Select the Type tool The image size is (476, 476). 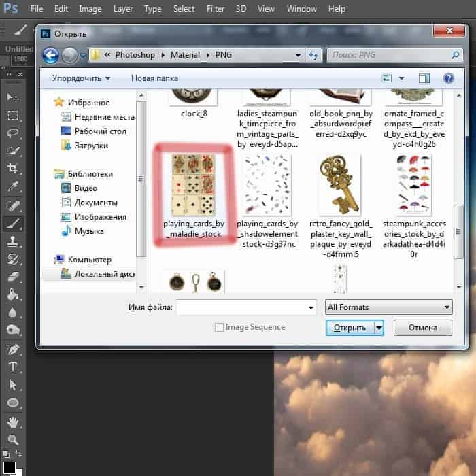(x=13, y=367)
